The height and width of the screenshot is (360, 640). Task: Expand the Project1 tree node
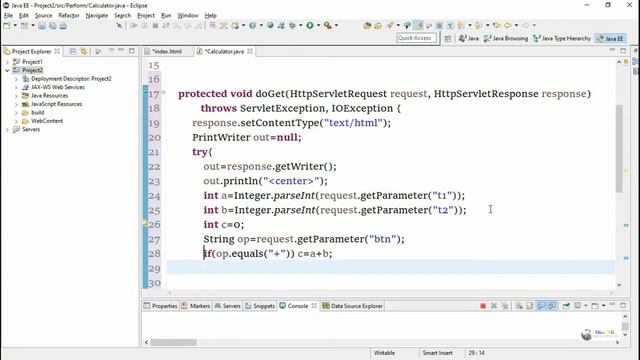click(7, 62)
